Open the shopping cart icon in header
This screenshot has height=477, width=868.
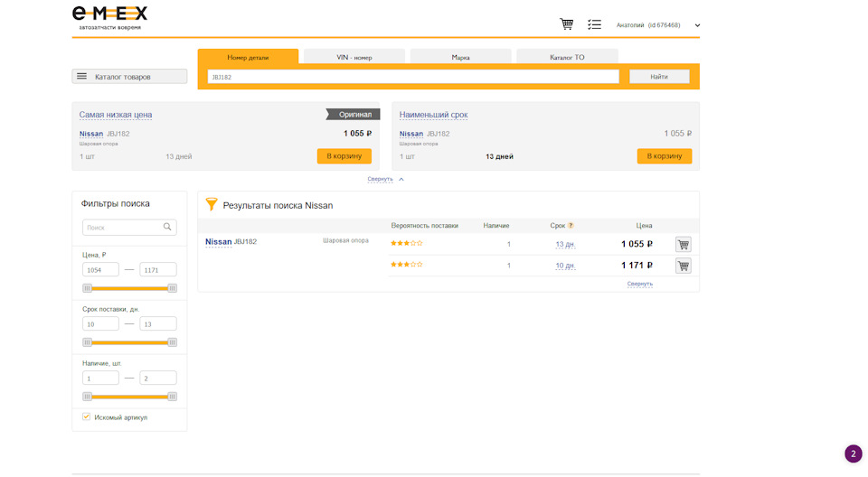tap(566, 24)
